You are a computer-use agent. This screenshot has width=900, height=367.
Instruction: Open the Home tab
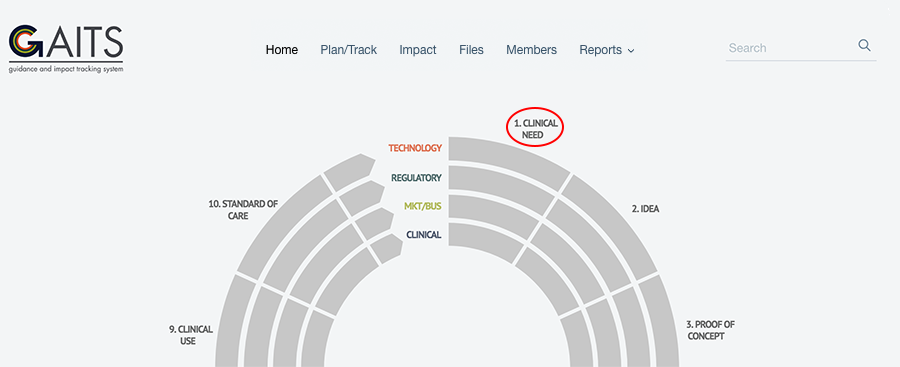282,50
